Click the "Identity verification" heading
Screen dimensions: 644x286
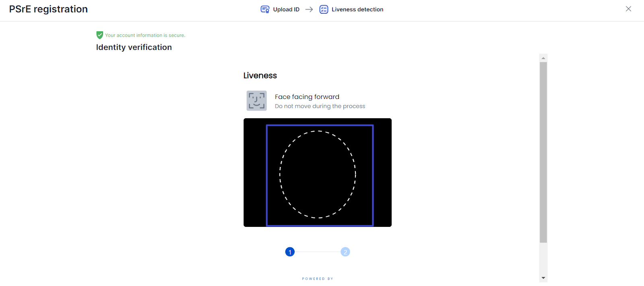click(134, 47)
